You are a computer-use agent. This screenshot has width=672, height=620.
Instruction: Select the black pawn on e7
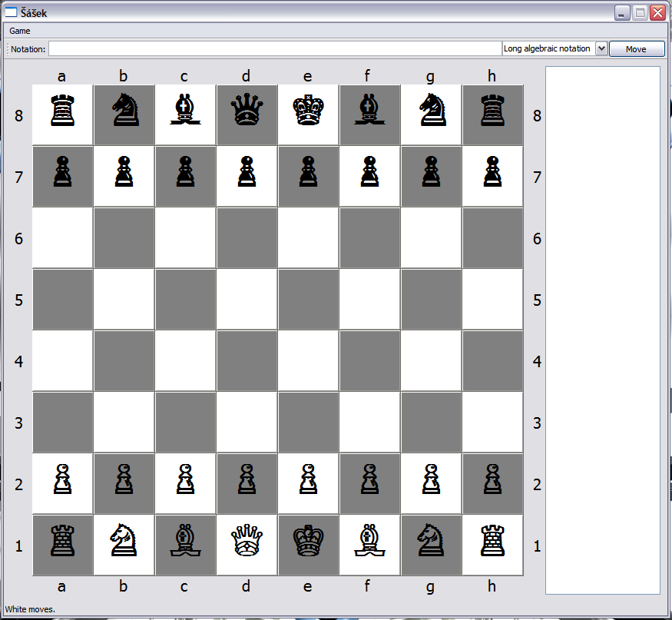click(308, 171)
